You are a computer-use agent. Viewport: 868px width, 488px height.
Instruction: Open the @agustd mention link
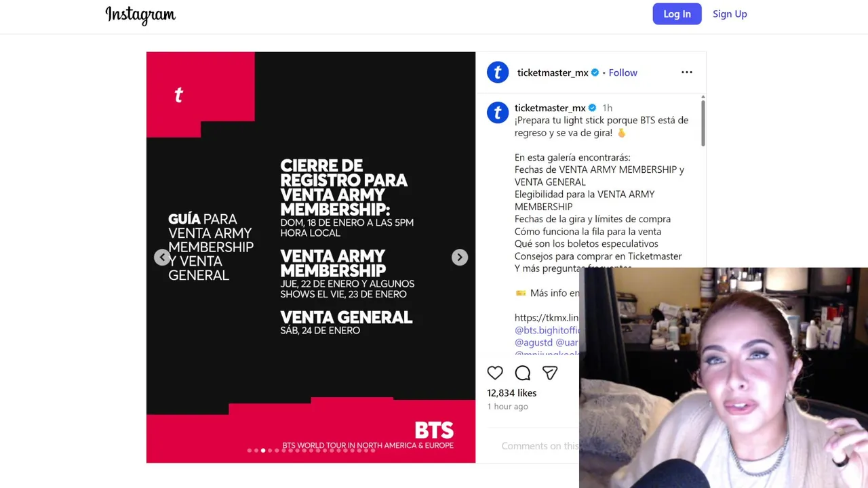534,342
